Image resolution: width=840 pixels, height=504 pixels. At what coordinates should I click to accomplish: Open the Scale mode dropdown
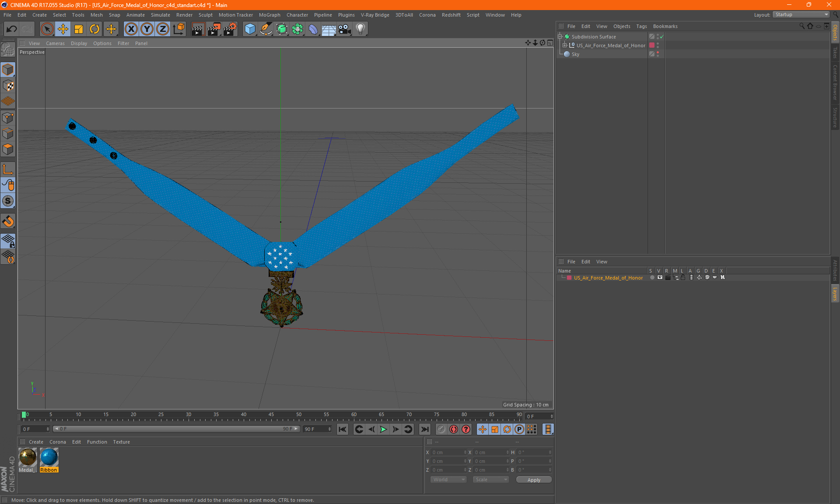point(491,479)
